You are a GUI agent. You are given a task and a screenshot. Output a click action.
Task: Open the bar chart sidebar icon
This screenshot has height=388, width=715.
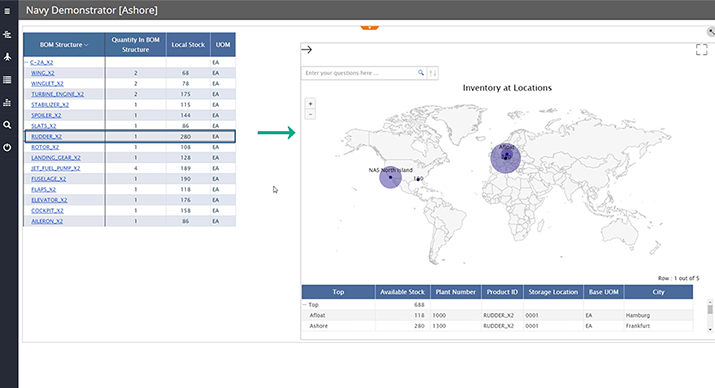[7, 103]
